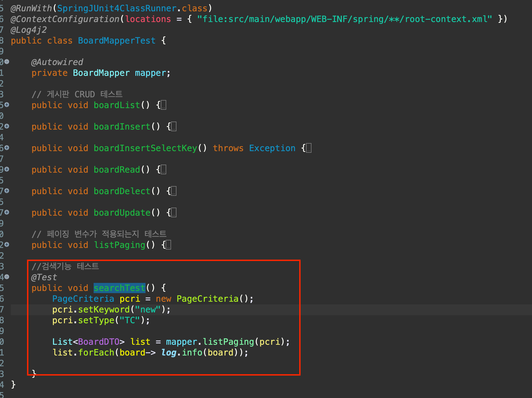Expand the listPaging method via gutter plus

(7, 244)
